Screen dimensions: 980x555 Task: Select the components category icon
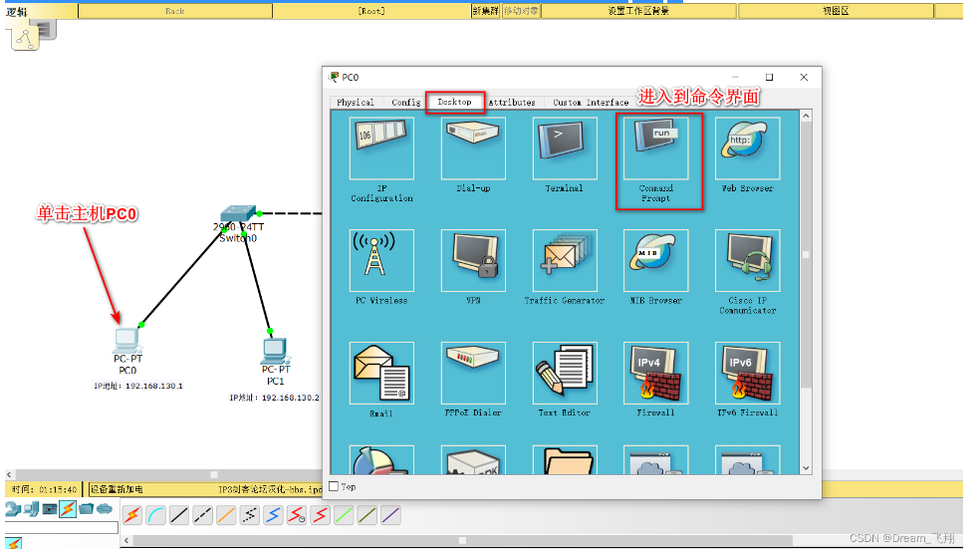(50, 509)
